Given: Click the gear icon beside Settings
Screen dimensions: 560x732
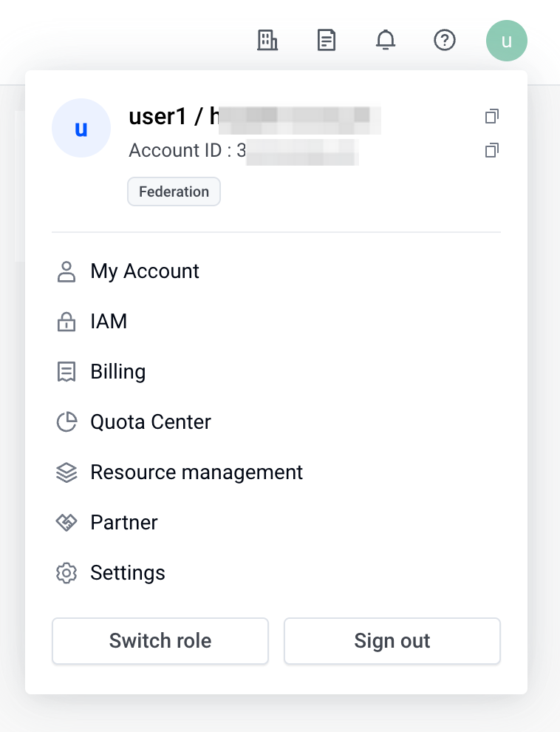Looking at the screenshot, I should (x=66, y=573).
